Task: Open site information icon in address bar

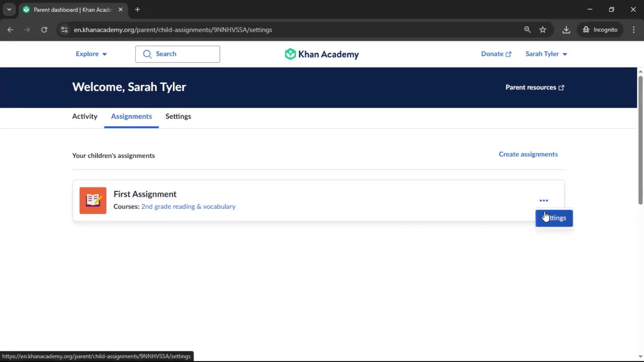Action: pos(64,29)
